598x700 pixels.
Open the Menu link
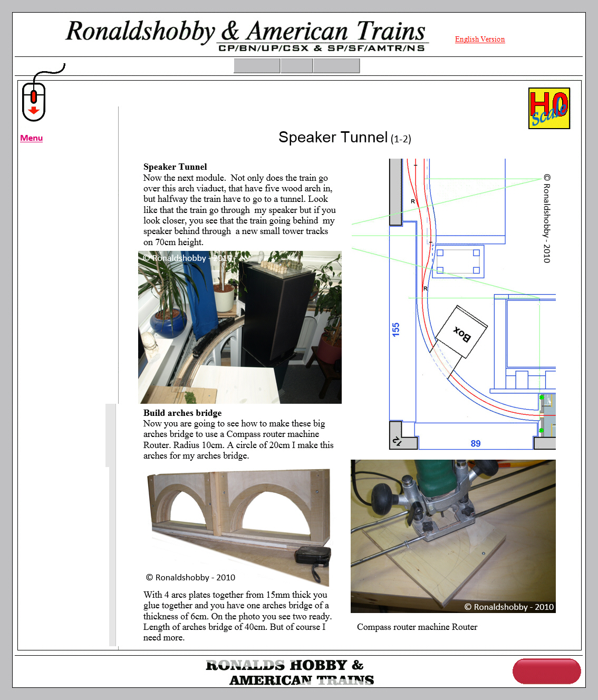[x=31, y=138]
